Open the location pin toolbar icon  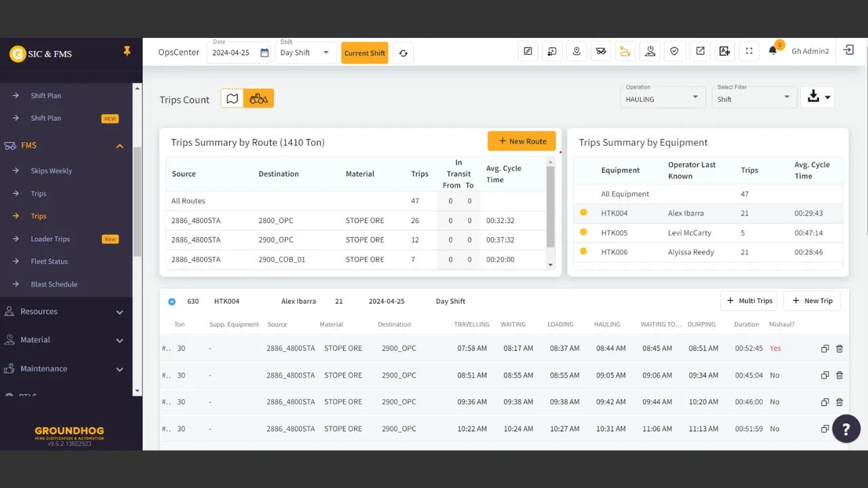pyautogui.click(x=576, y=51)
